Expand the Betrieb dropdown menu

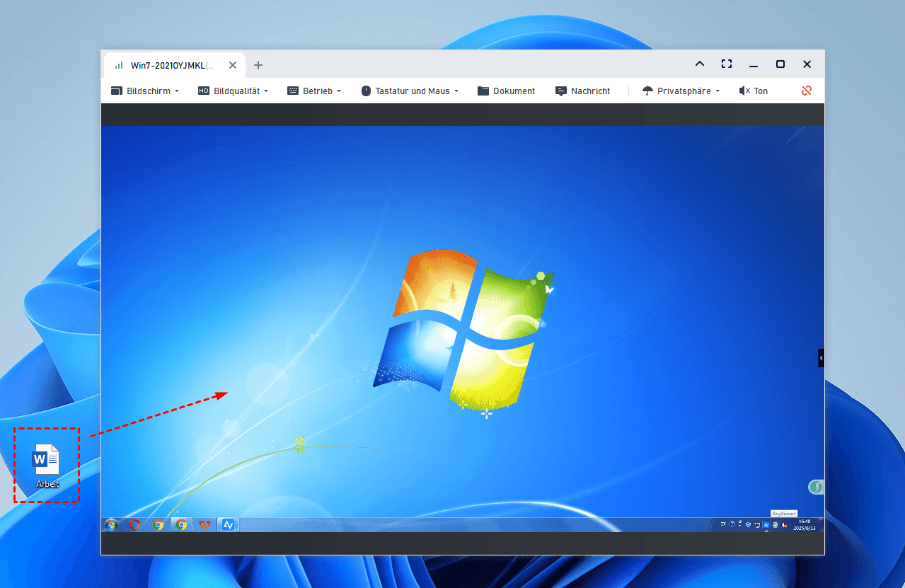click(314, 91)
